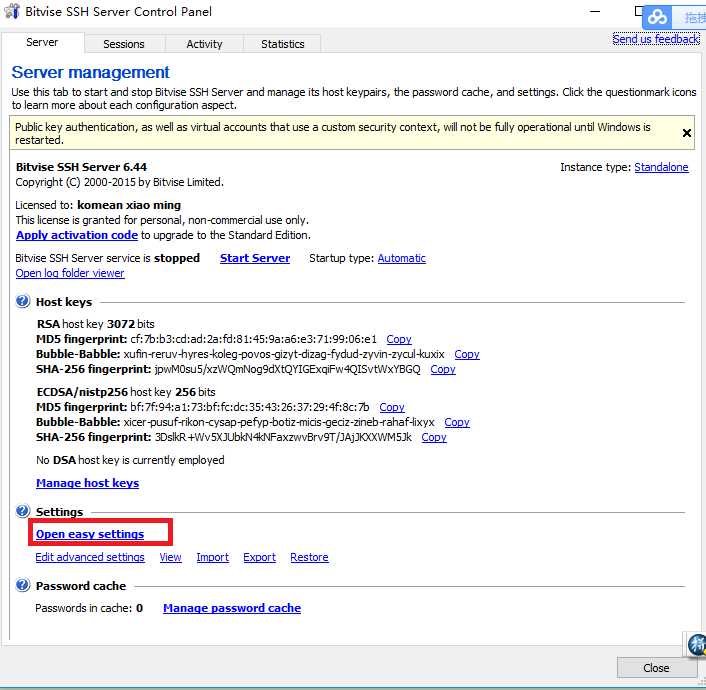Click the SHA-256 value jpwM0su5
Screen dimensions: 706x690
287,369
